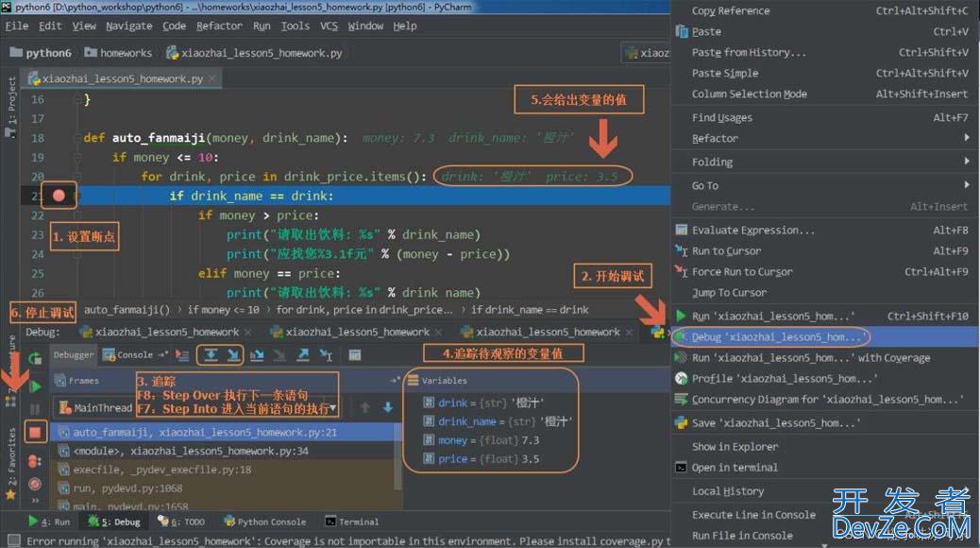Select the drink_name variable row
The image size is (980, 548).
(x=498, y=421)
